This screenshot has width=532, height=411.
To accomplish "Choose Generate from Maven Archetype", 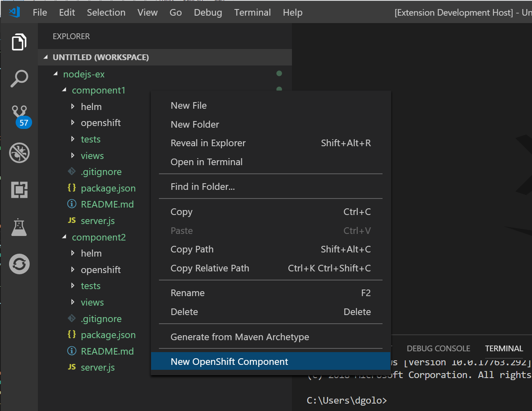I will click(x=240, y=337).
